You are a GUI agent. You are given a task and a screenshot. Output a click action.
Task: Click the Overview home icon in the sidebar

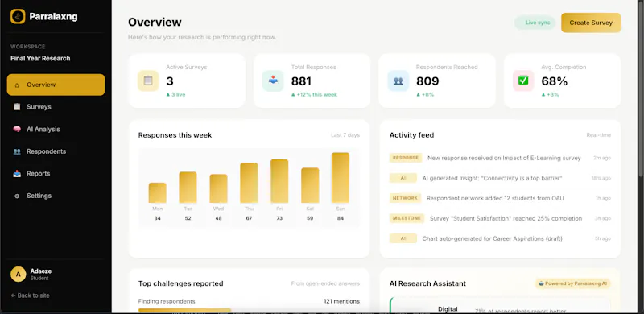coord(17,85)
